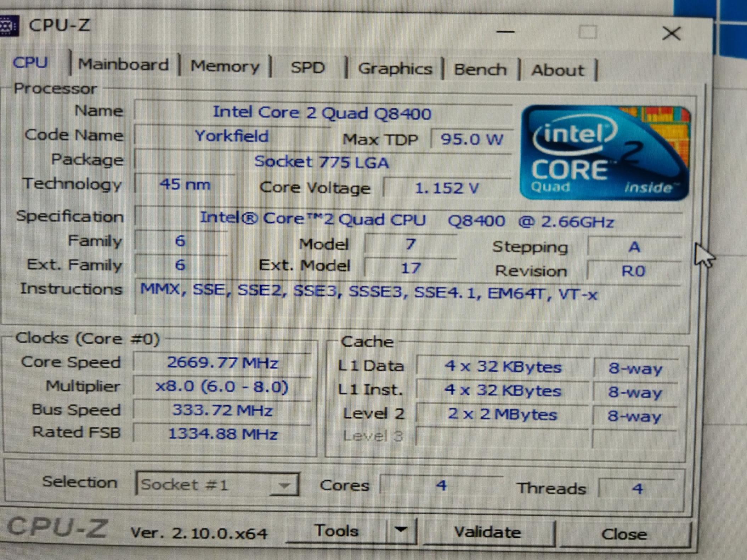
Task: Click the 45 nm technology value
Action: (x=185, y=184)
